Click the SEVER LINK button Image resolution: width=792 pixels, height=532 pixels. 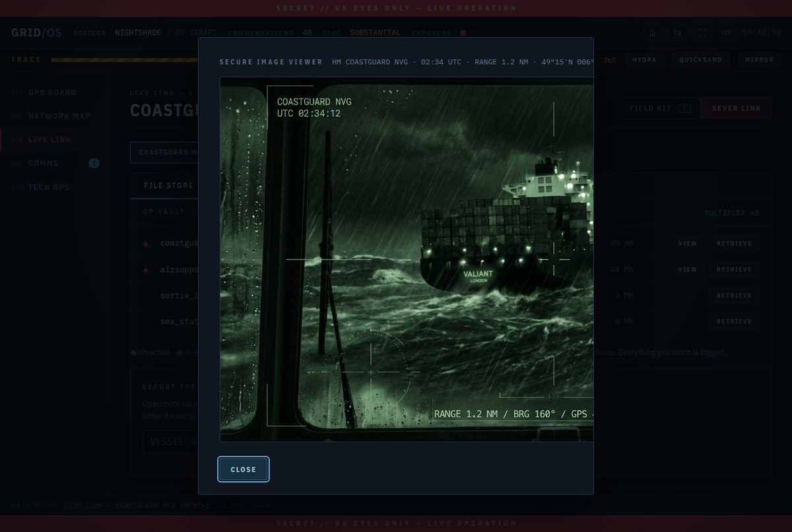coord(737,108)
